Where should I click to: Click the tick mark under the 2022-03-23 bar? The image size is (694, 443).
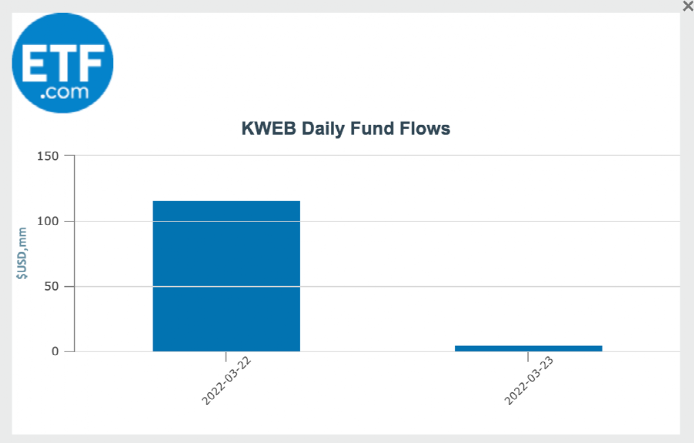pyautogui.click(x=528, y=356)
